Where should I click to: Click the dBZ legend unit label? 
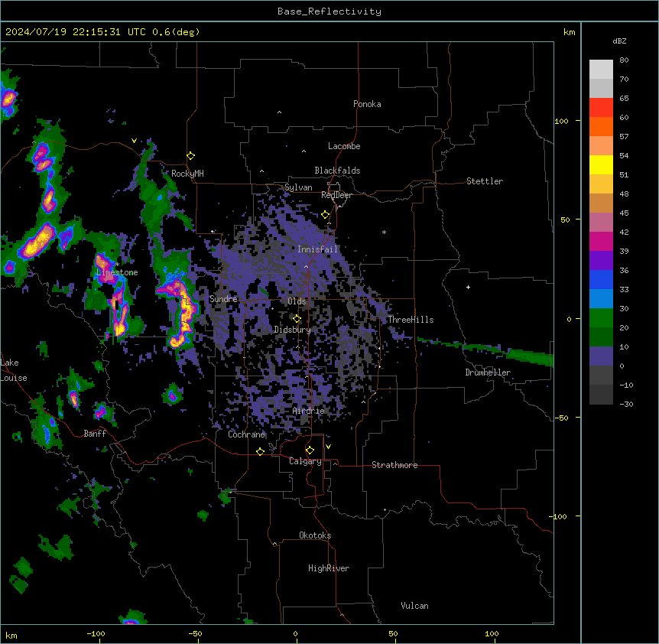[x=619, y=41]
